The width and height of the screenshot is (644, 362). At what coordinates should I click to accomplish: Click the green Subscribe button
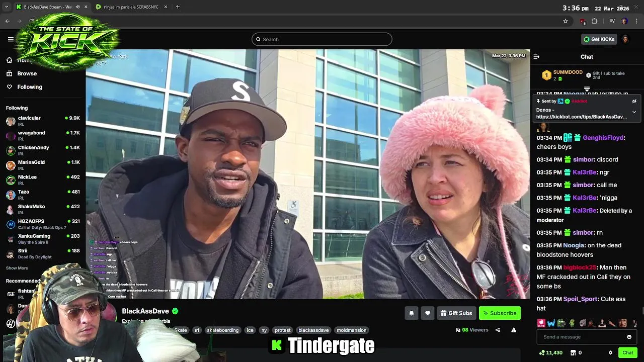(x=500, y=313)
